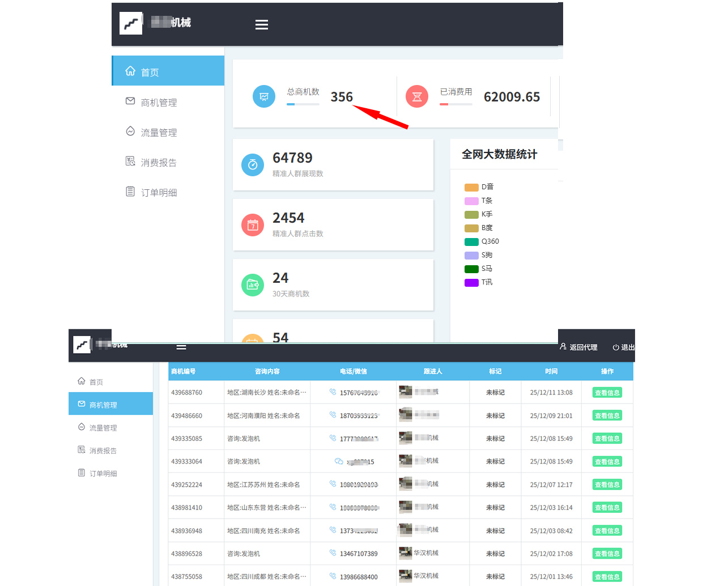Screen dimensions: 728x586
Task: Click the WeChat icon in row 439333064
Action: click(x=339, y=461)
